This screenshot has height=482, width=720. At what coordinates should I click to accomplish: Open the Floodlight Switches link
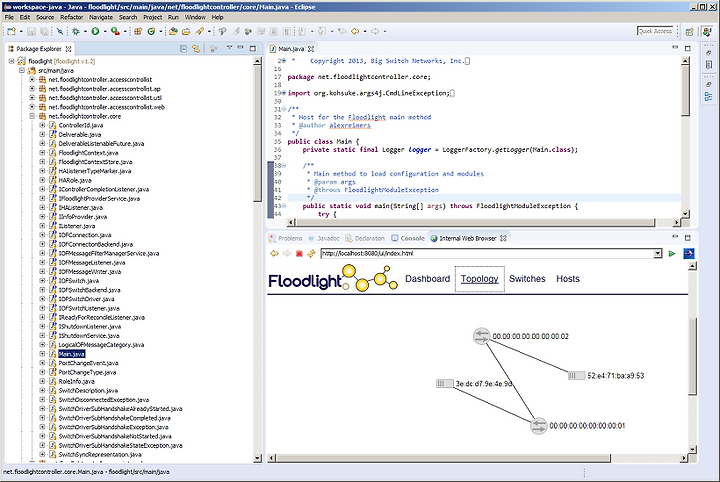(527, 279)
